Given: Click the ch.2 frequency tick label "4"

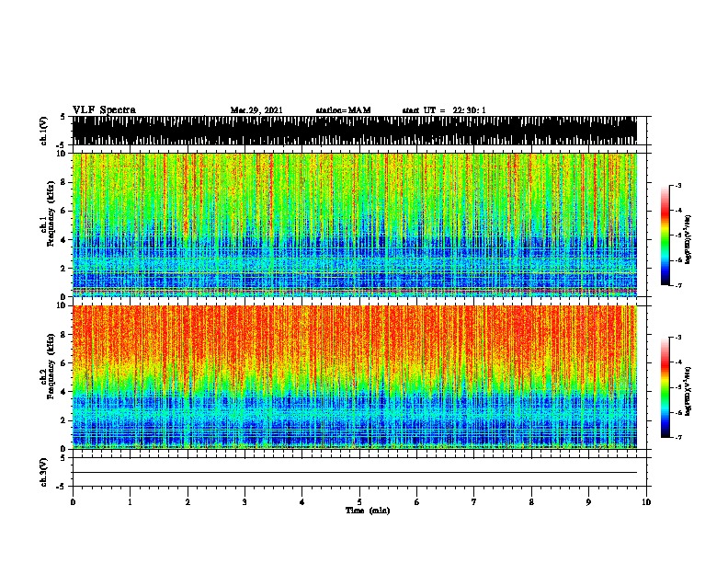Looking at the screenshot, I should click(x=63, y=392).
